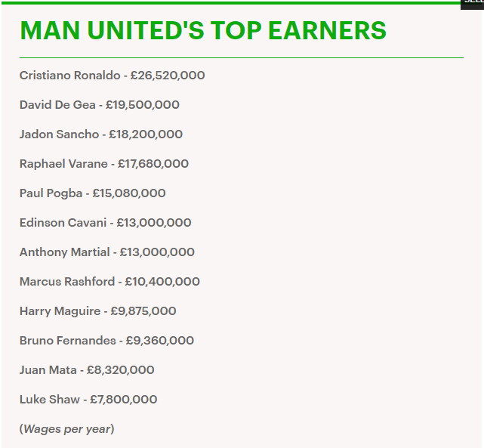Click the David De Gea entry
This screenshot has width=484, height=448.
point(100,105)
